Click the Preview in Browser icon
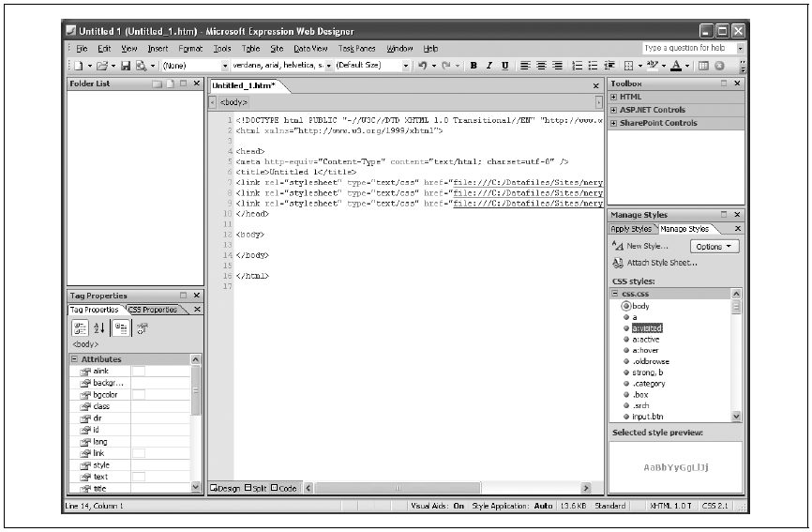Screen dimensions: 812x532 click(141, 66)
